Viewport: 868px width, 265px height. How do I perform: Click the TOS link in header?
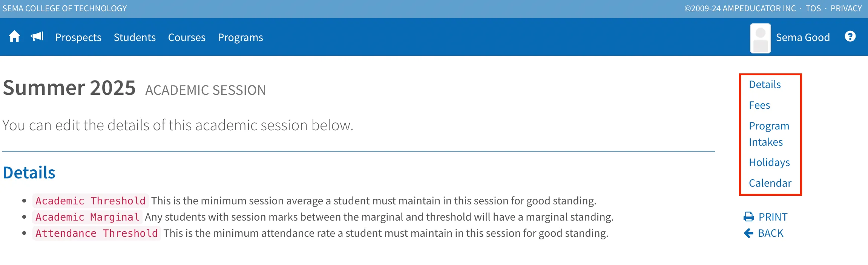pos(813,8)
